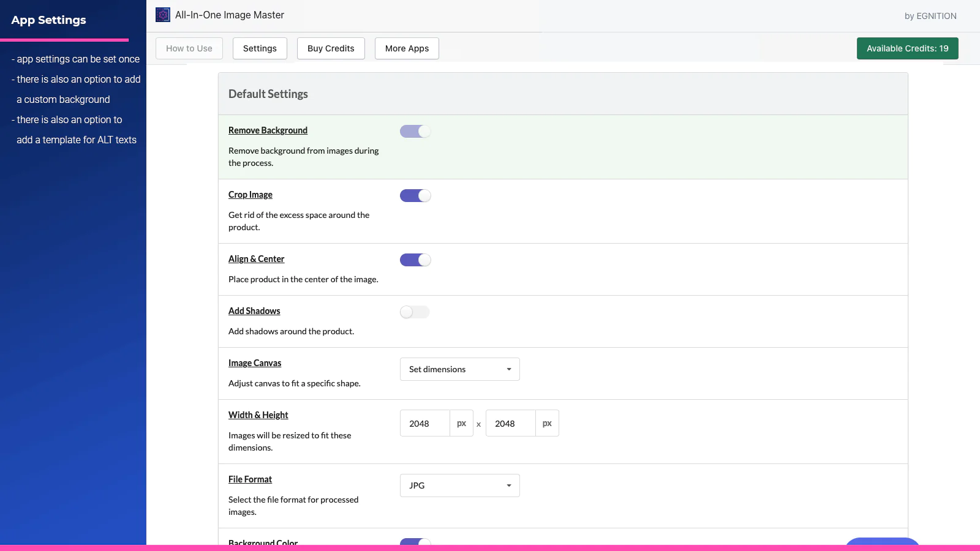Open the Remove Background heading link
Image resolution: width=980 pixels, height=551 pixels.
[x=268, y=130]
